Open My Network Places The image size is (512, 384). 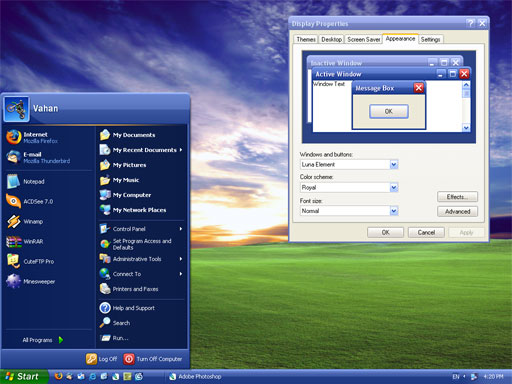click(x=141, y=210)
